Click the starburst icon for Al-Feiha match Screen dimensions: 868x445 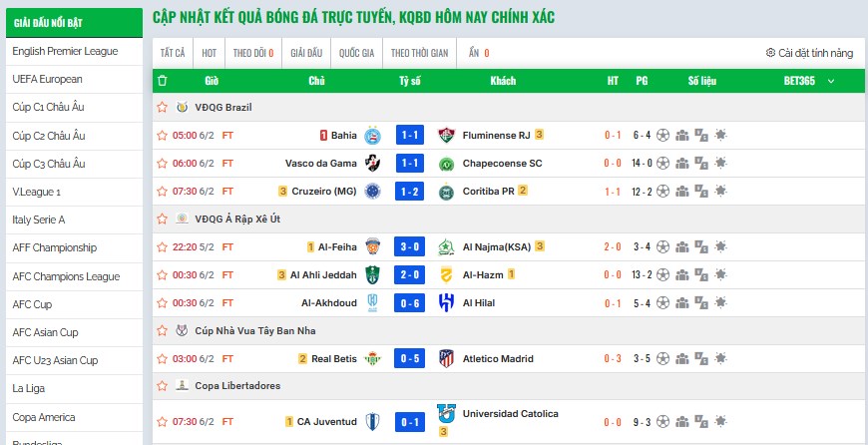tap(720, 246)
